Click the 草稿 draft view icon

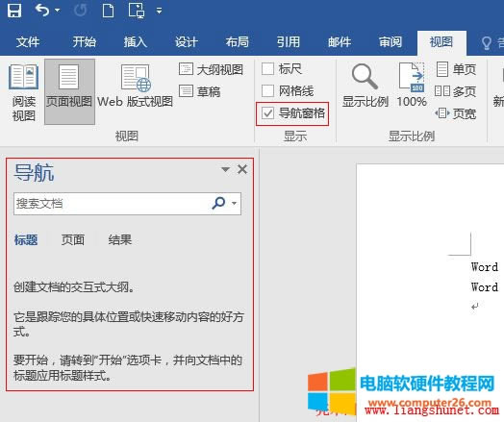[x=186, y=91]
